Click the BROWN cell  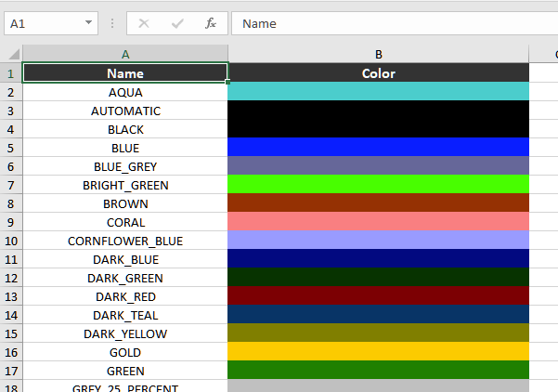pyautogui.click(x=125, y=203)
